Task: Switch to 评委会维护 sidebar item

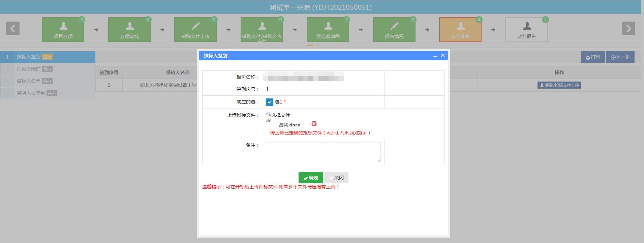Action: [x=29, y=69]
